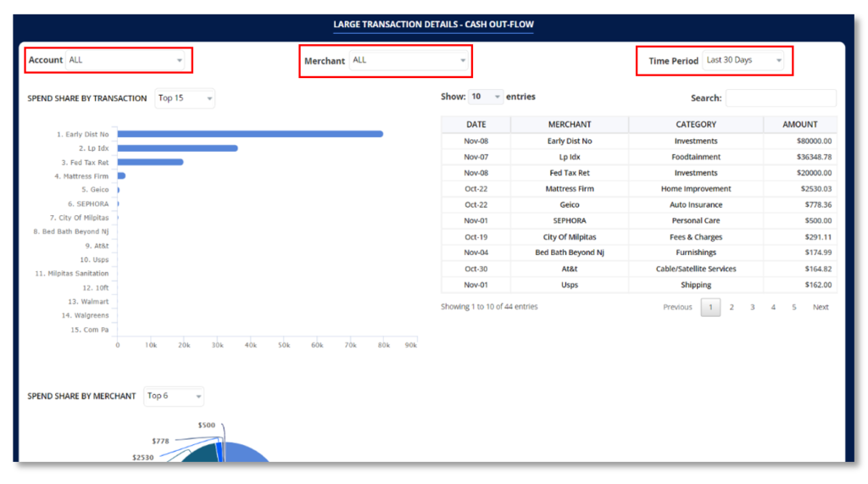Select the '13. Walmart' chart label

pos(88,302)
